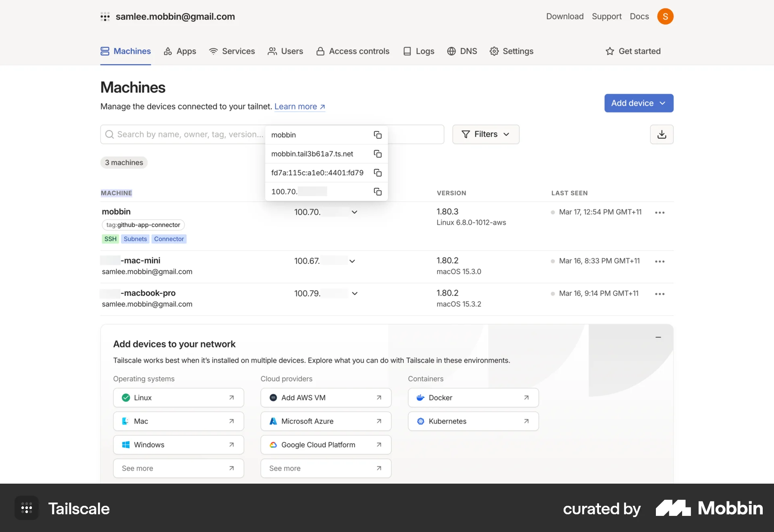Copy the mobbin machine name
Screen dimensions: 774x532
[378, 135]
